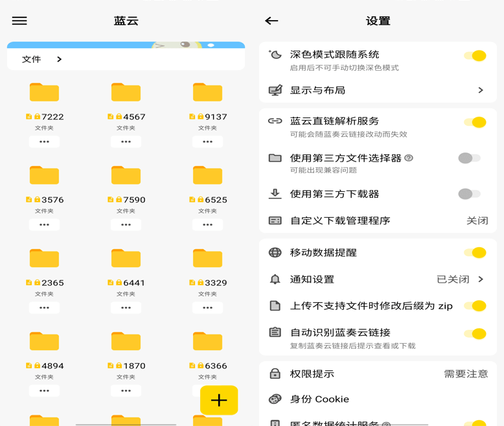Expand 显示与布局 chevron
Screen dimensions: 504x426
coord(480,90)
